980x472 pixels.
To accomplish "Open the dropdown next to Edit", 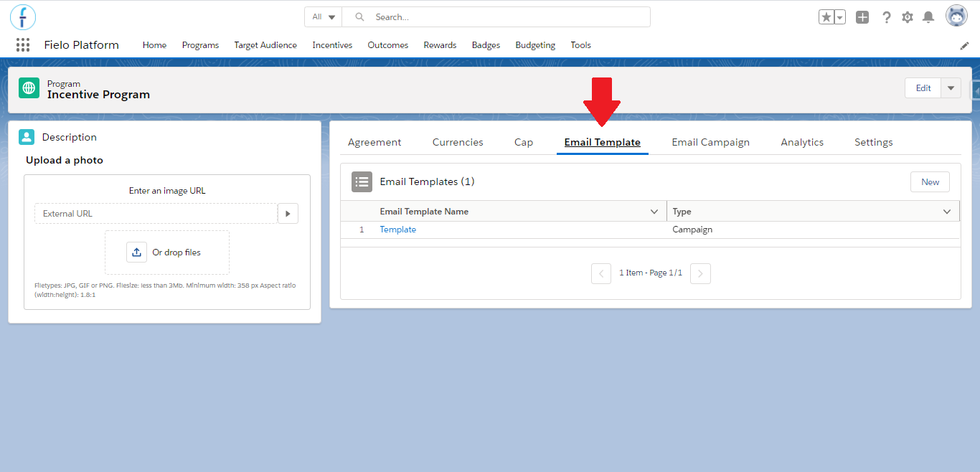I will [x=951, y=88].
